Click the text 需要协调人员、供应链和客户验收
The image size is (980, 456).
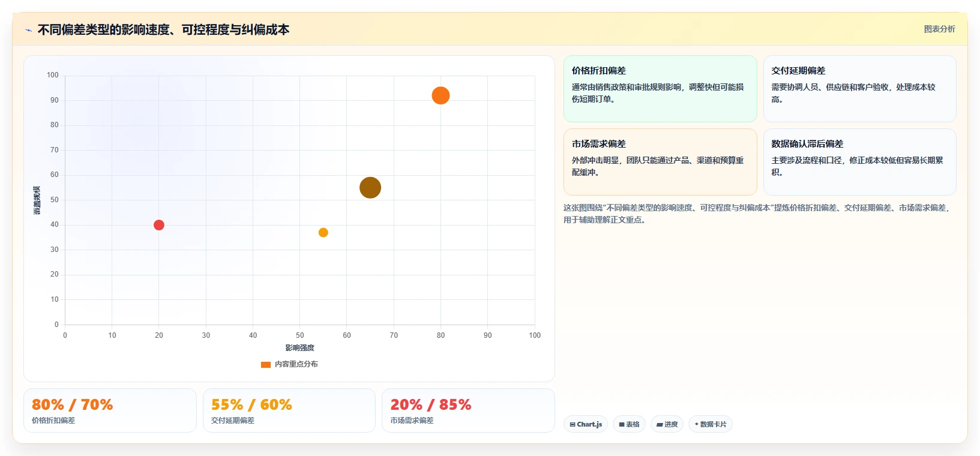coord(830,87)
